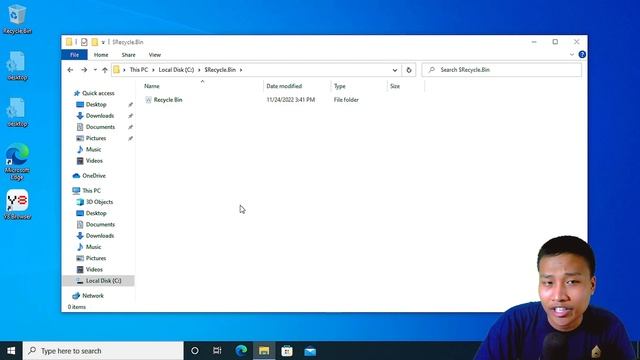Open Videos under This PC
Image resolution: width=640 pixels, height=360 pixels.
click(94, 269)
